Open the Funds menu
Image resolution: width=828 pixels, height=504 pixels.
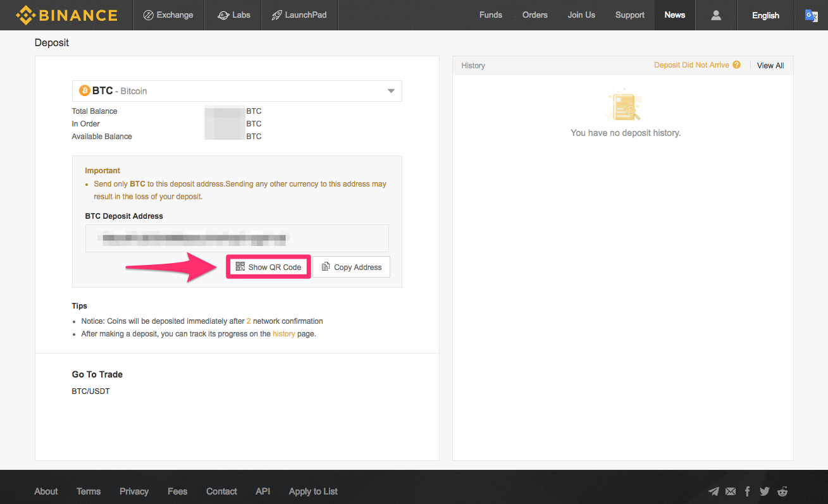[x=491, y=15]
